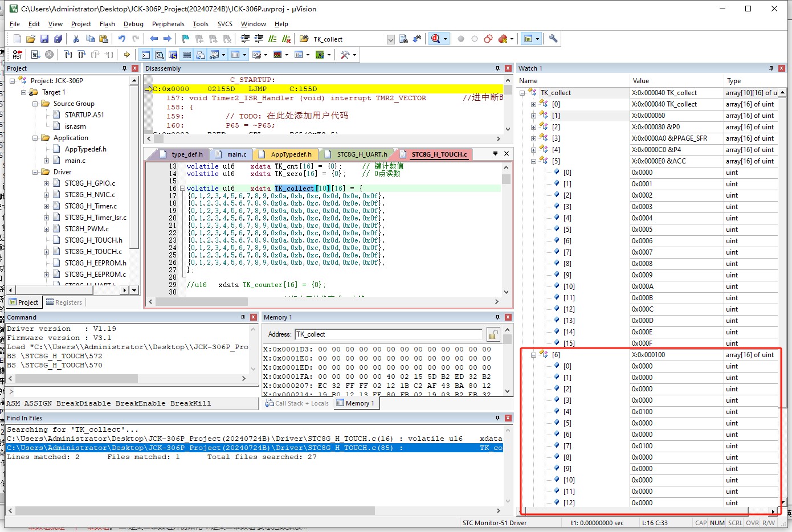This screenshot has width=792, height=532.
Task: Collapse the Source Group folder
Action: (35, 104)
